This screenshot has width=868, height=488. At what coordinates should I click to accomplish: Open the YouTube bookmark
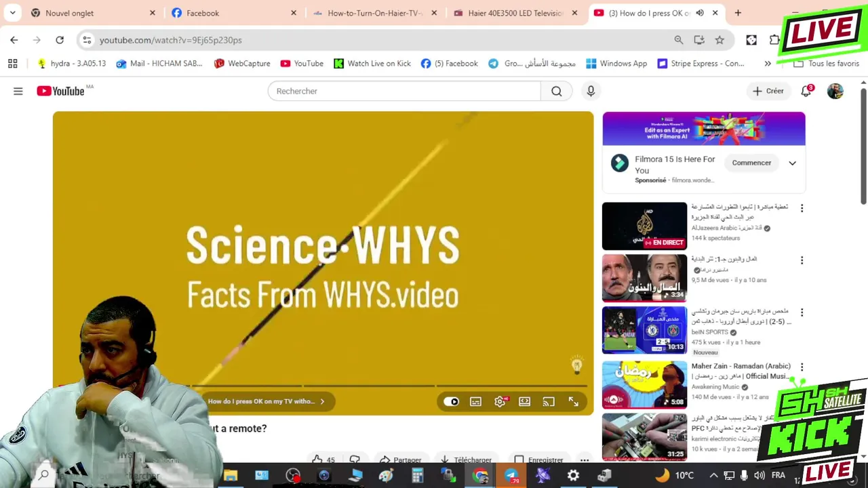tap(302, 63)
